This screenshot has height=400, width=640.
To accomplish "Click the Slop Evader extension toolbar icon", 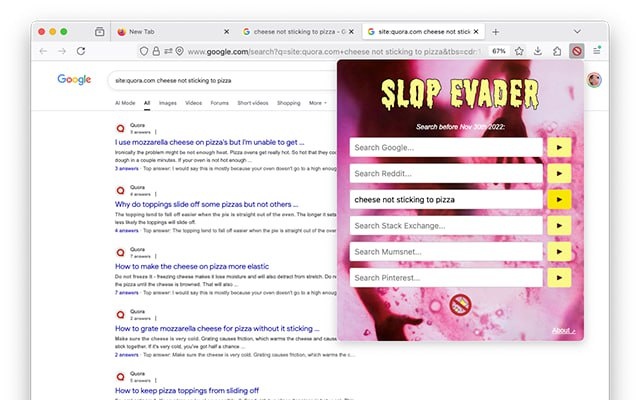I will point(576,51).
